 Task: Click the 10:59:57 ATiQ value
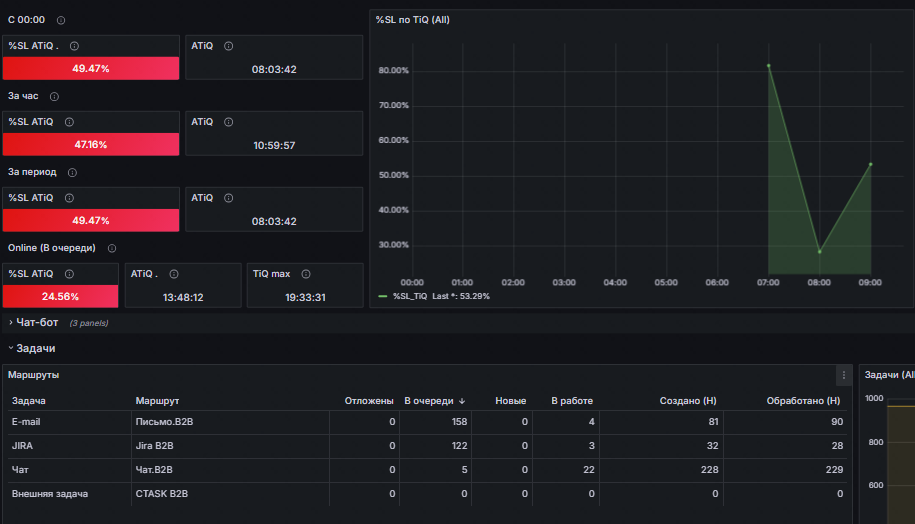click(x=274, y=145)
